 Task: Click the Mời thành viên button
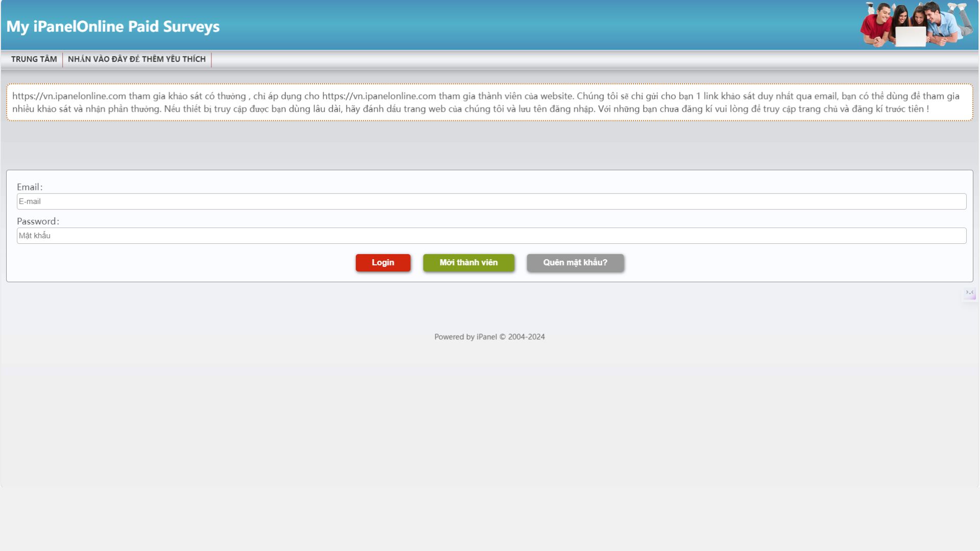coord(469,263)
